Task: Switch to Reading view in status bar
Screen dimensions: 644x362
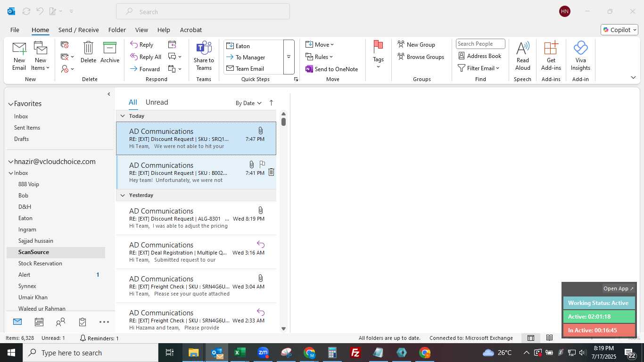Action: click(x=549, y=338)
